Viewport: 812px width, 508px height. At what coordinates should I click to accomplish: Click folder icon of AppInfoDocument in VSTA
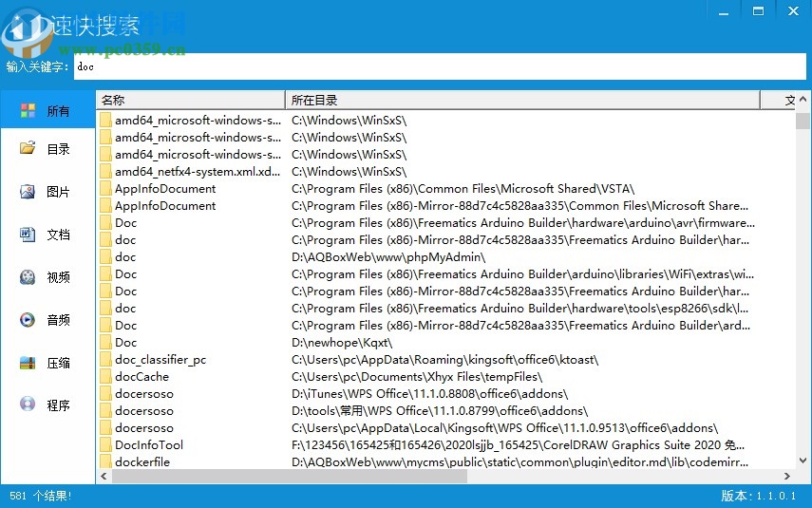click(x=105, y=189)
